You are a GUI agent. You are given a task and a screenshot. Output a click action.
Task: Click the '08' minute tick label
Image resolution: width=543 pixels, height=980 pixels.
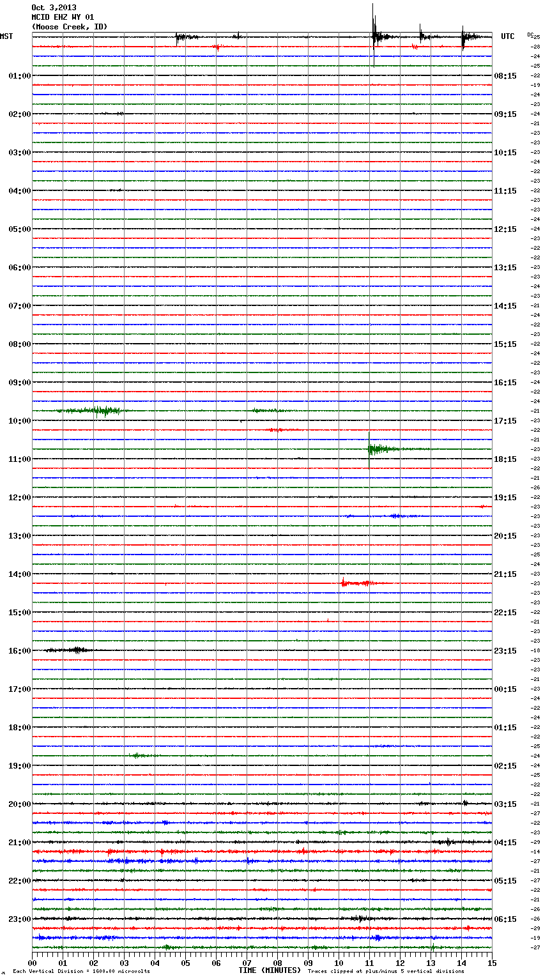click(277, 963)
